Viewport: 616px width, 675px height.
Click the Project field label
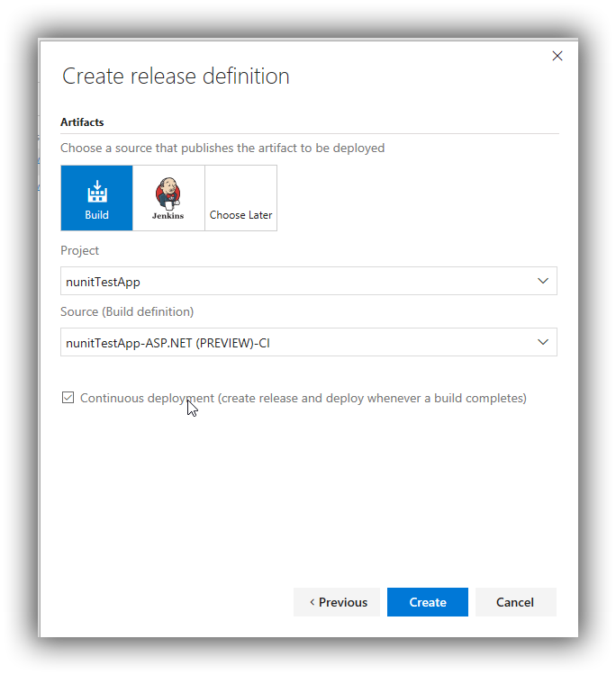(79, 250)
